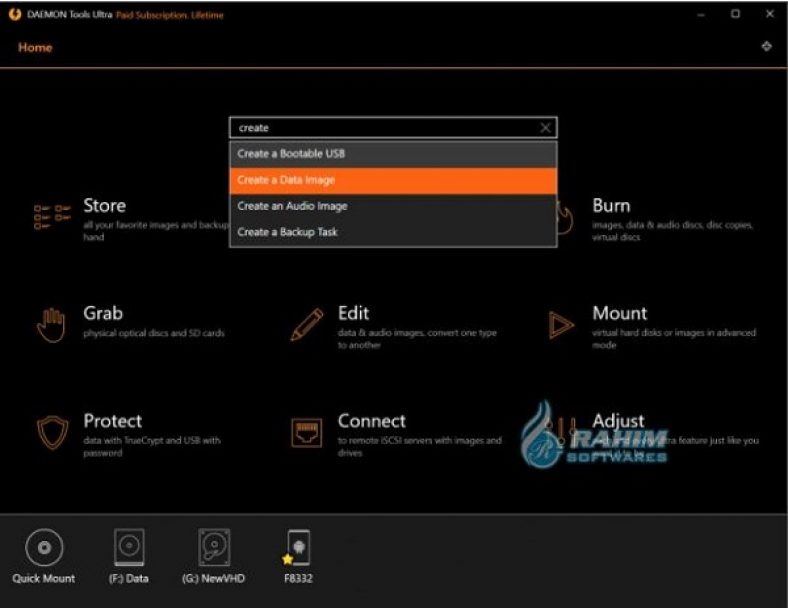Click the '(G:) NewVHD' label
The width and height of the screenshot is (788, 608).
214,578
